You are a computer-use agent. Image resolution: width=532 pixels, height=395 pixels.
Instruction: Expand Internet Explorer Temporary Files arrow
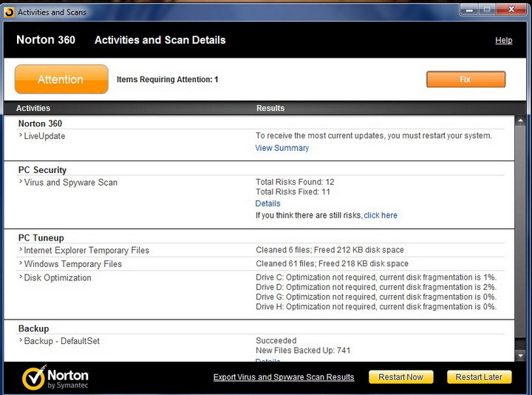[x=21, y=250]
